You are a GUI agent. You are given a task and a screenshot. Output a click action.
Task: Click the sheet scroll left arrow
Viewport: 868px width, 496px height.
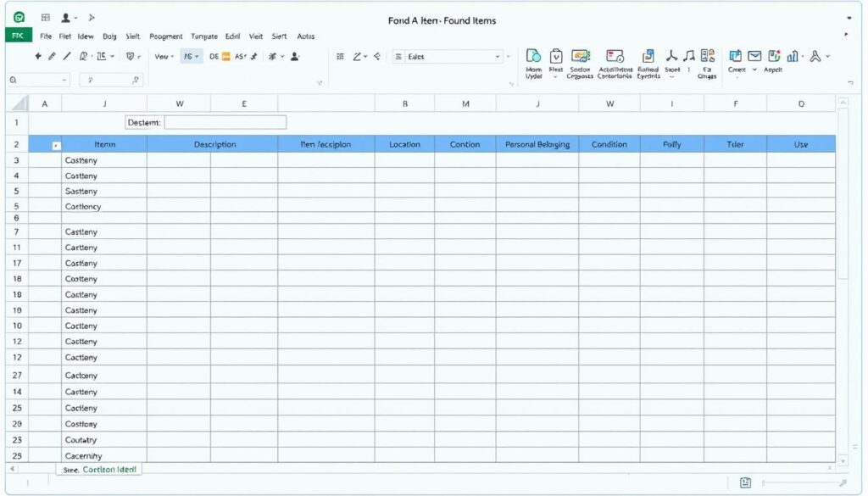click(12, 468)
